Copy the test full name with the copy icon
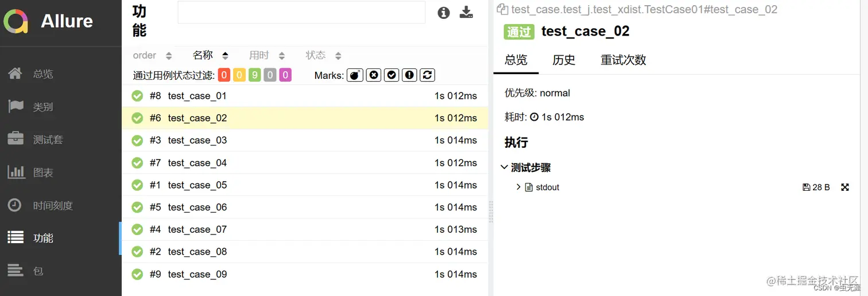 click(x=503, y=9)
